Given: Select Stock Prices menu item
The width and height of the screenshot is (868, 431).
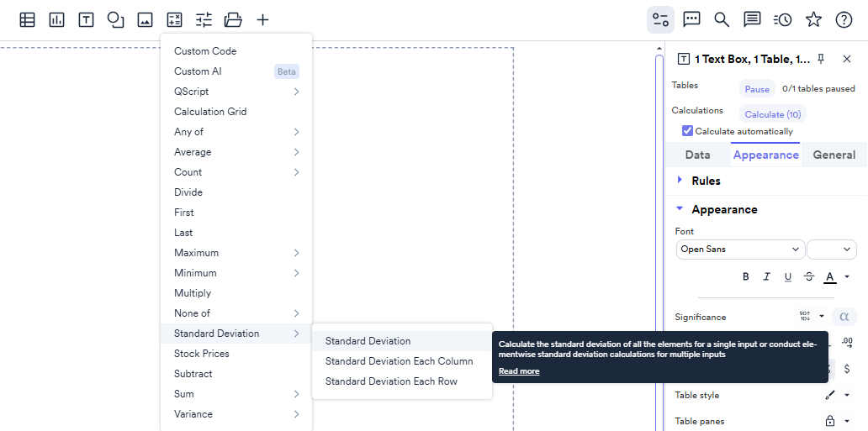Looking at the screenshot, I should click(236, 354).
